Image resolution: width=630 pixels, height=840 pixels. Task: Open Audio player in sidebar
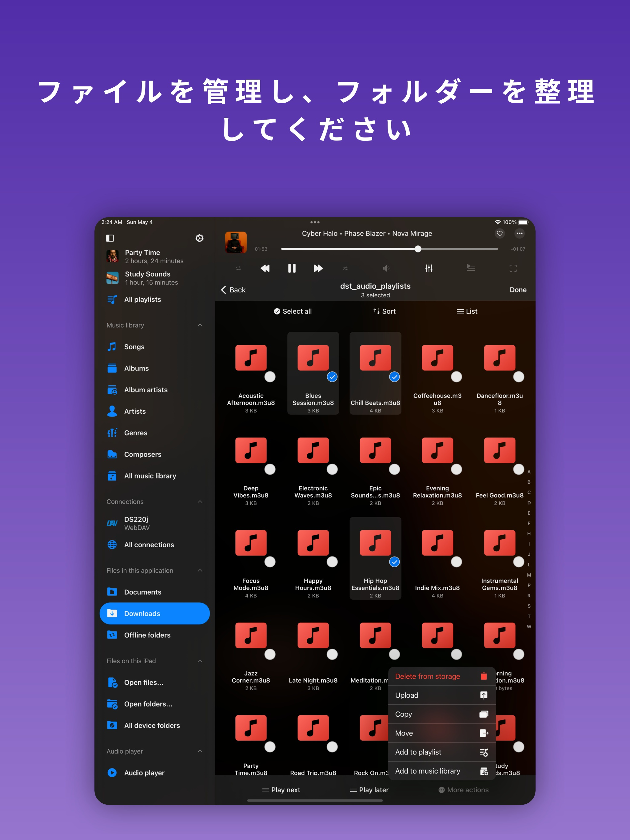[x=155, y=773]
